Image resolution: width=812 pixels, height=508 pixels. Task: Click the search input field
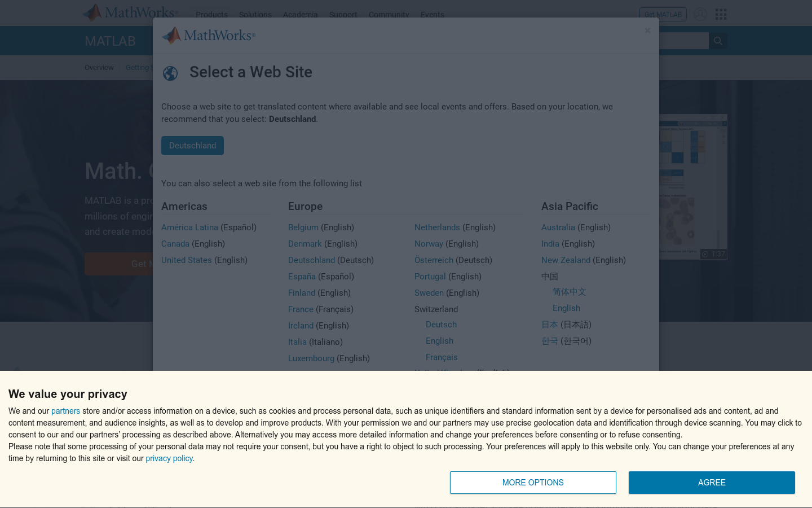684,41
